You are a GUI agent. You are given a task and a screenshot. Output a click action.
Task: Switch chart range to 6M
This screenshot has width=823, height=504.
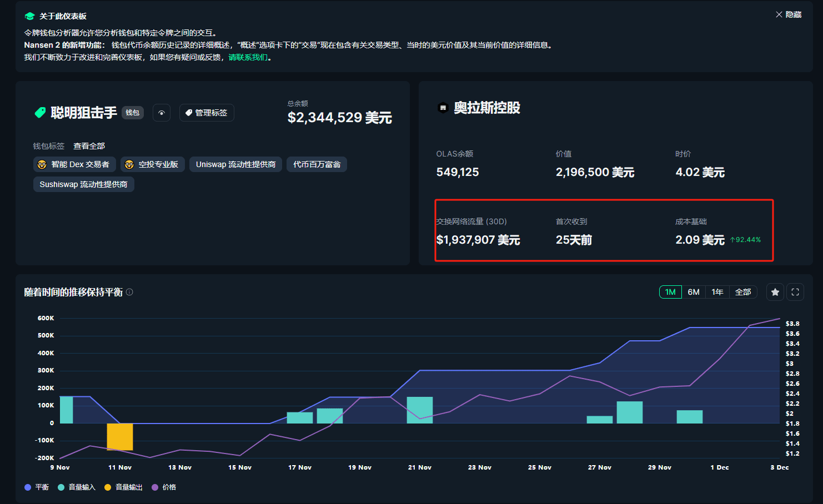[x=694, y=292]
